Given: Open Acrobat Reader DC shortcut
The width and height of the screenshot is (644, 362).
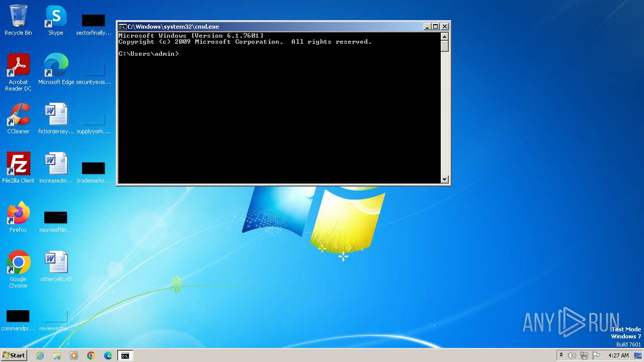Looking at the screenshot, I should 18,72.
